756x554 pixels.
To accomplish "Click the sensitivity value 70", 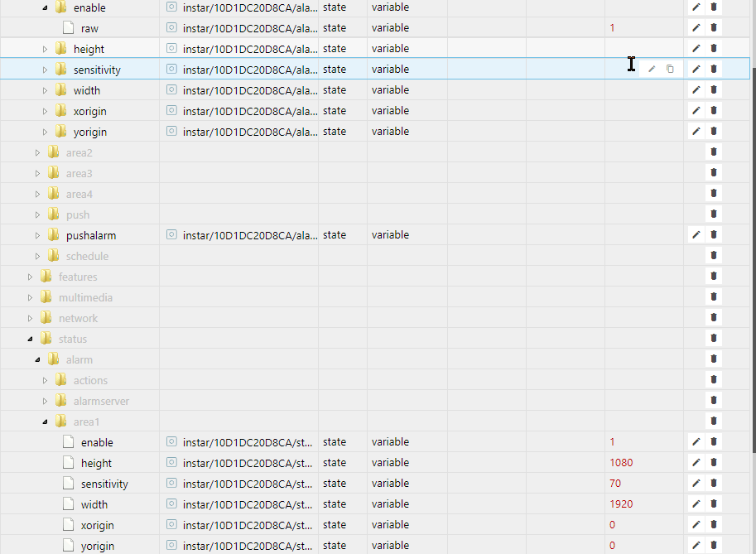I will click(x=615, y=484).
